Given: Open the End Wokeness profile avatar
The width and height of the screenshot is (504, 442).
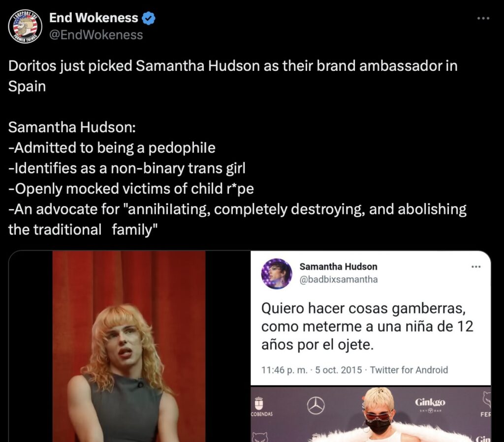Looking at the screenshot, I should pos(25,27).
